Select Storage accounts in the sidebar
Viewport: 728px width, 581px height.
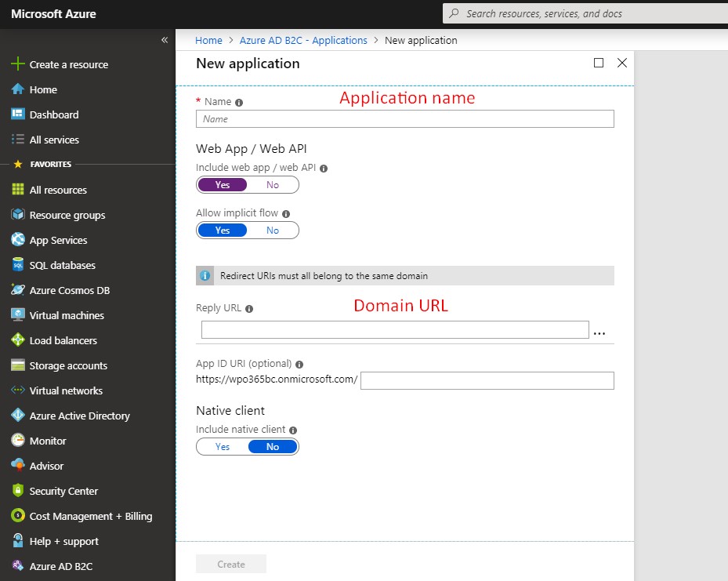pos(68,365)
